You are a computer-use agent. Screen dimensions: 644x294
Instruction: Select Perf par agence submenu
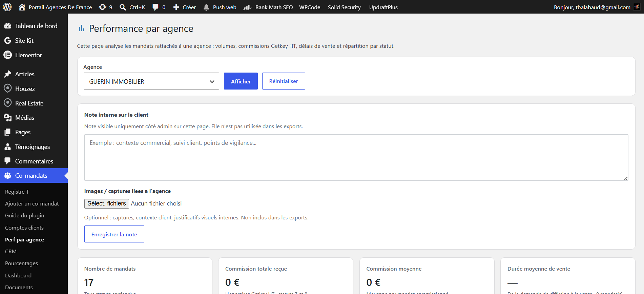24,240
